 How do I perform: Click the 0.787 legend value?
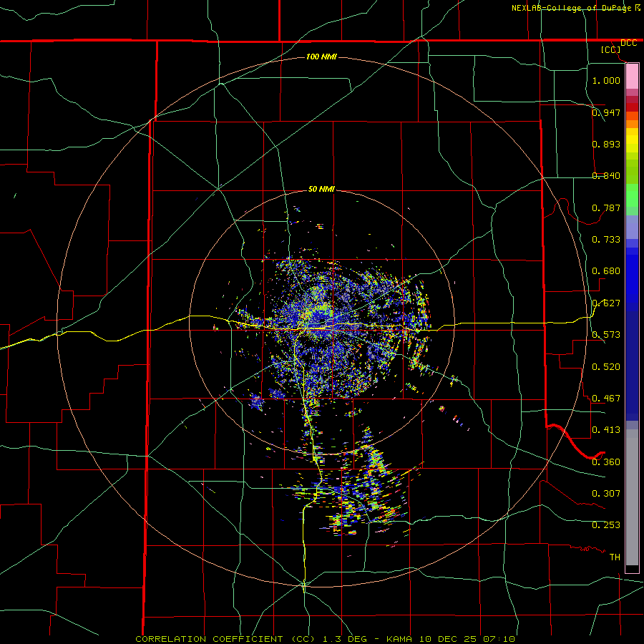606,208
